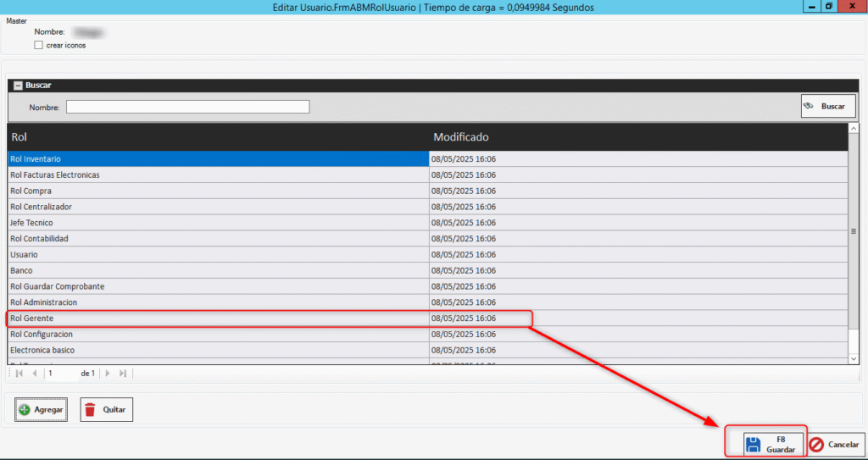The width and height of the screenshot is (868, 460).
Task: Click the page number field
Action: click(x=61, y=373)
